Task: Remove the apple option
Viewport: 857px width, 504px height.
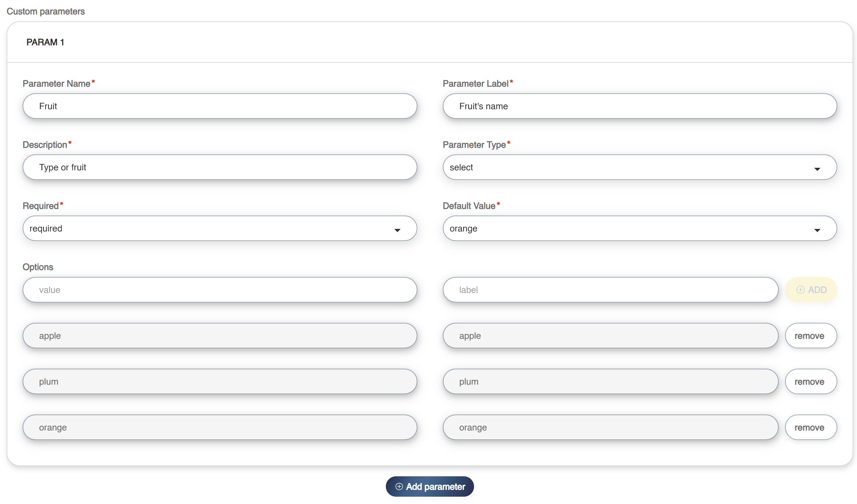Action: [811, 336]
